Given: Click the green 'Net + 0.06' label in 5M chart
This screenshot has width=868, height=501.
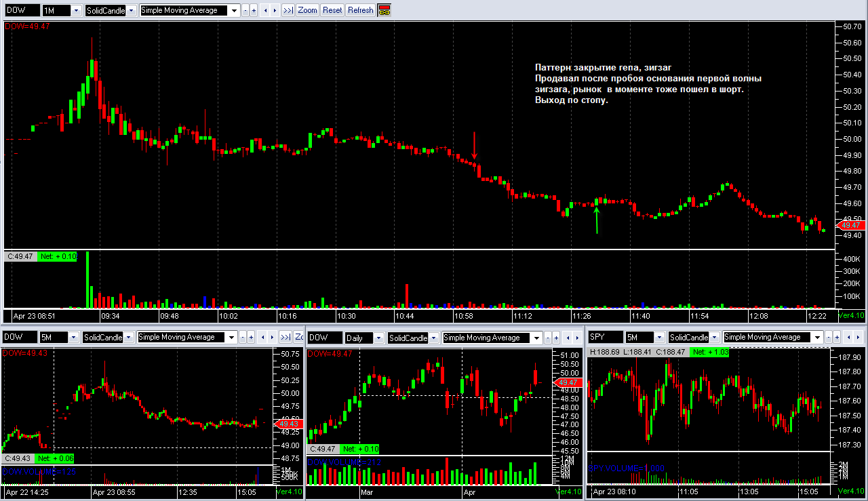Looking at the screenshot, I should click(54, 458).
